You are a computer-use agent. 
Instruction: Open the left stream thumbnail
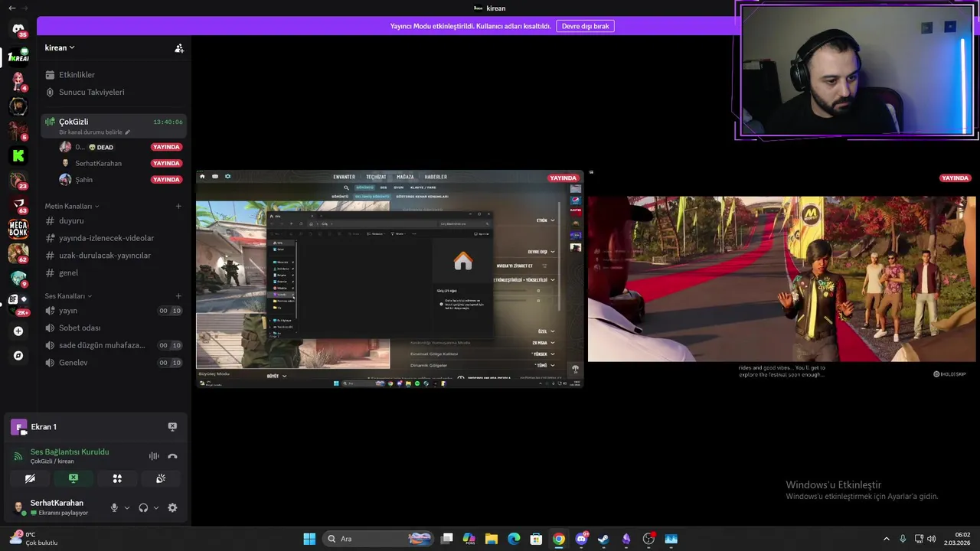tap(390, 279)
